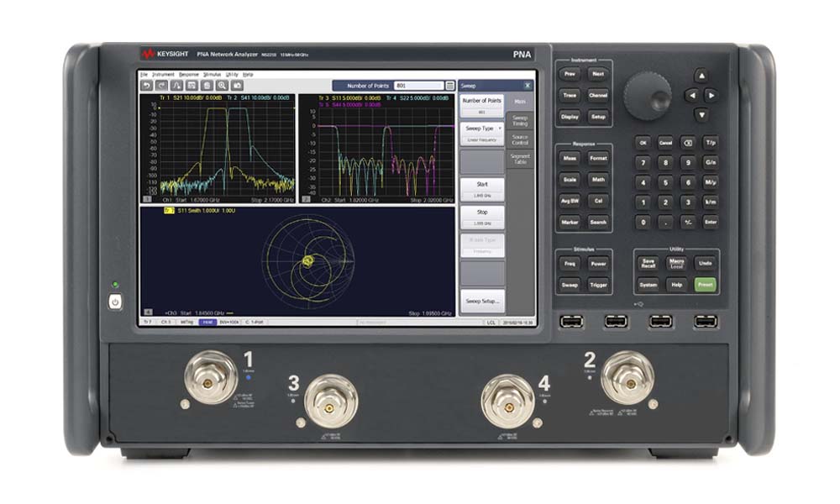Image resolution: width=840 pixels, height=504 pixels.
Task: Switch to the Sweep Timing tab
Action: [x=520, y=120]
